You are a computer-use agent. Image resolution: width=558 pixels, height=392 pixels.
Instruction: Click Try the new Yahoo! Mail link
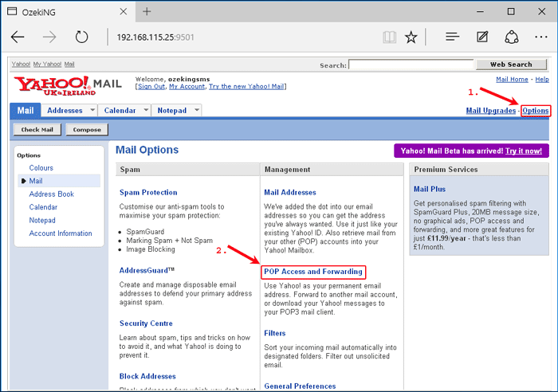pyautogui.click(x=246, y=86)
